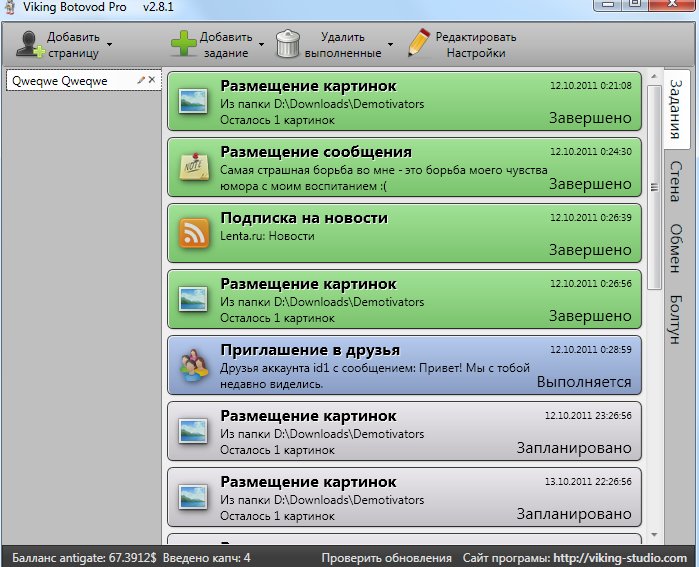Click the Удалить выполненные button label
699x567 pixels.
[x=343, y=45]
